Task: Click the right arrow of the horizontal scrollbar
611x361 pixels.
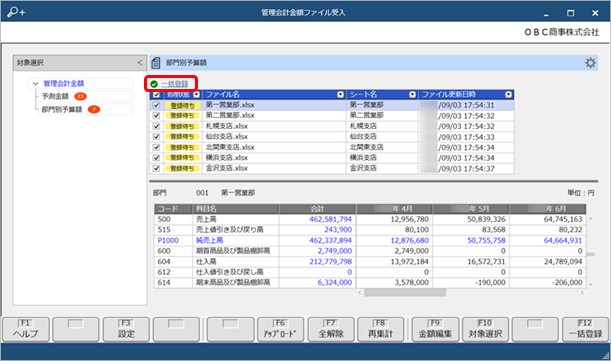Action: (582, 292)
